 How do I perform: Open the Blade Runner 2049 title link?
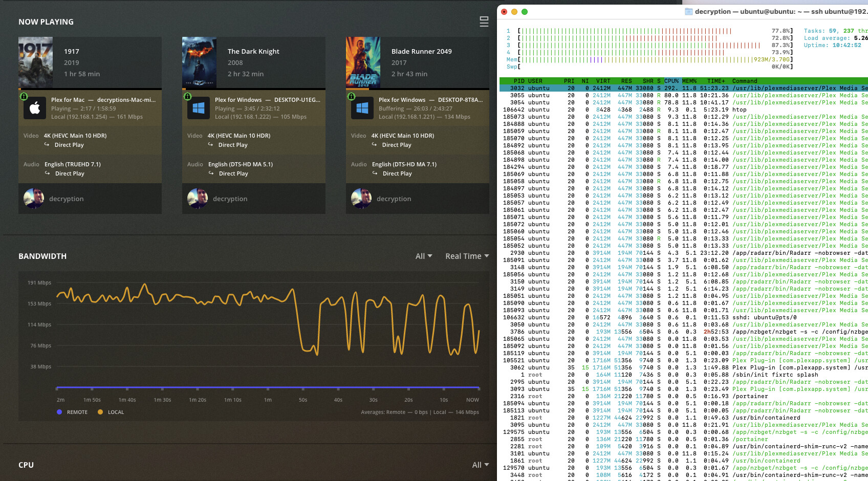click(422, 51)
